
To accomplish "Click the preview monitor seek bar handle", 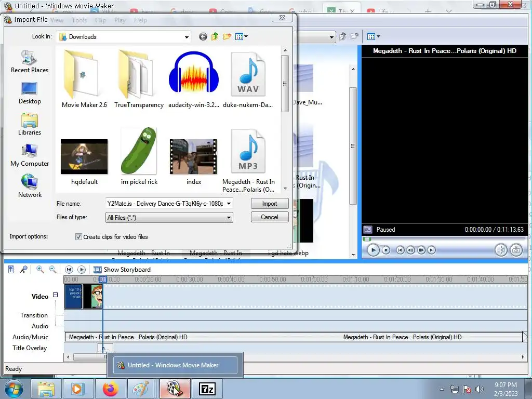I will 367,239.
